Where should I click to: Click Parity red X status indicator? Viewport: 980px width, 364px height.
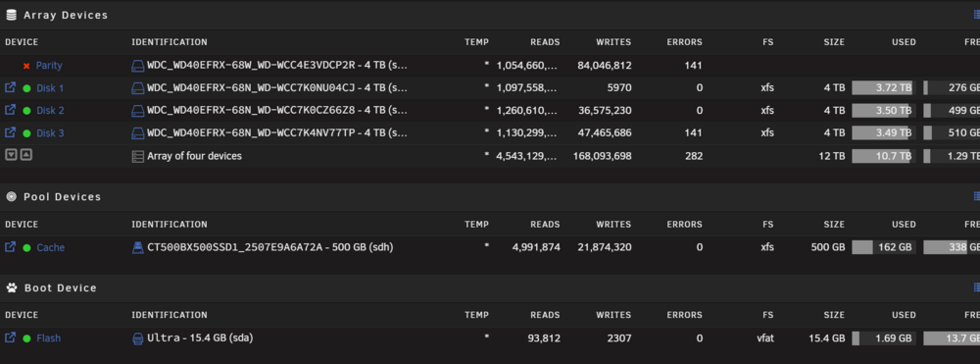[26, 66]
